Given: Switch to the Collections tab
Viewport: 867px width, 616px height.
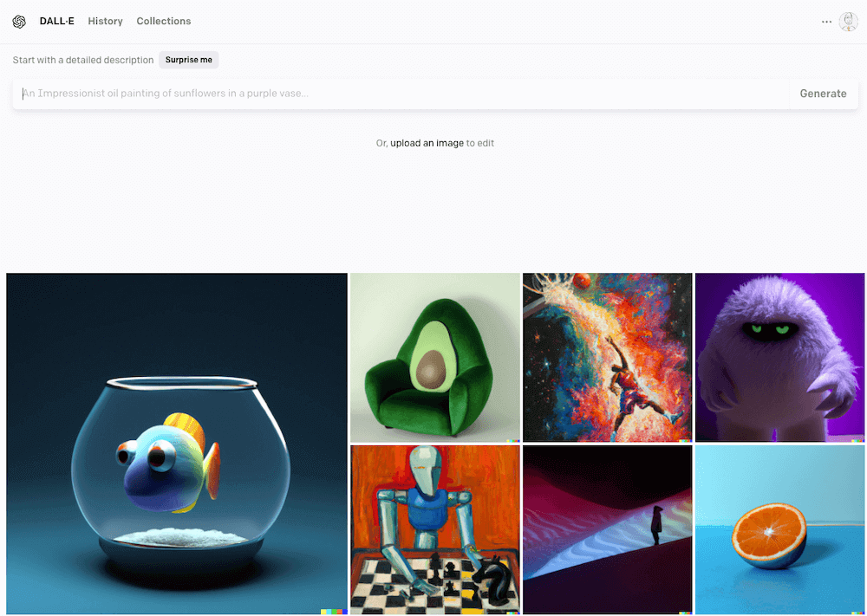Looking at the screenshot, I should pyautogui.click(x=164, y=21).
